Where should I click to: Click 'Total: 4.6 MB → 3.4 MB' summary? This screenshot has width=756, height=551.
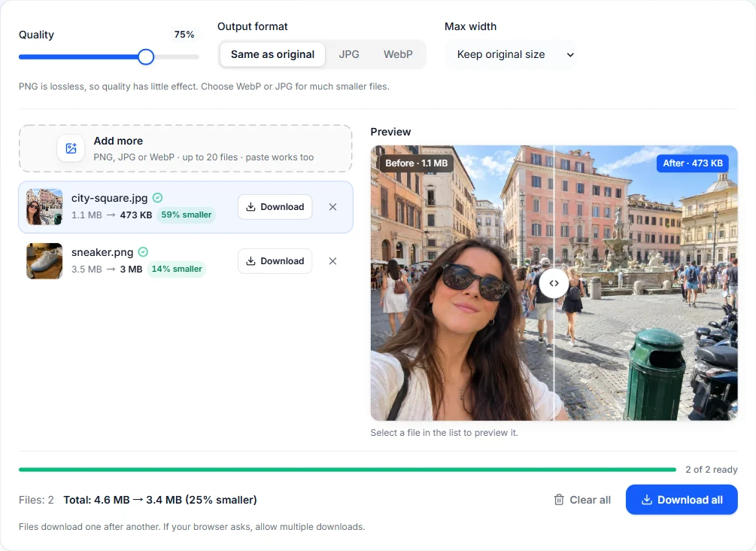click(160, 500)
